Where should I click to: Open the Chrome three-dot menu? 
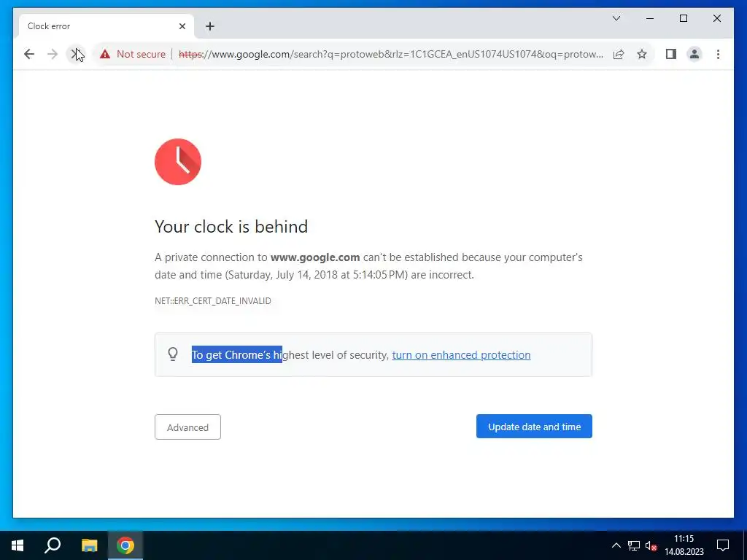point(718,54)
